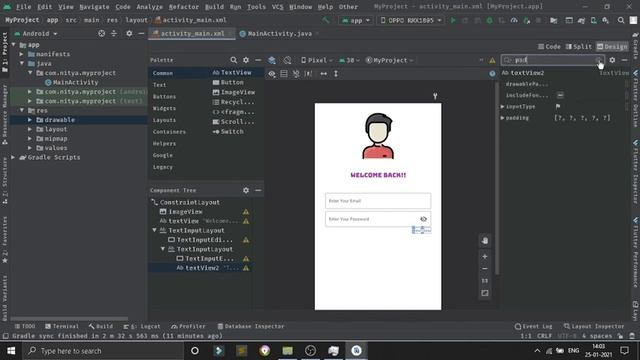
Task: Toggle the password visibility eye in preview
Action: tap(423, 219)
